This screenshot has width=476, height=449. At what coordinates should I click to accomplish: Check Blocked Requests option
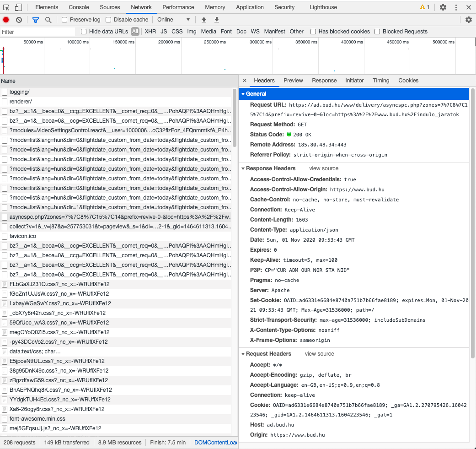tap(377, 32)
